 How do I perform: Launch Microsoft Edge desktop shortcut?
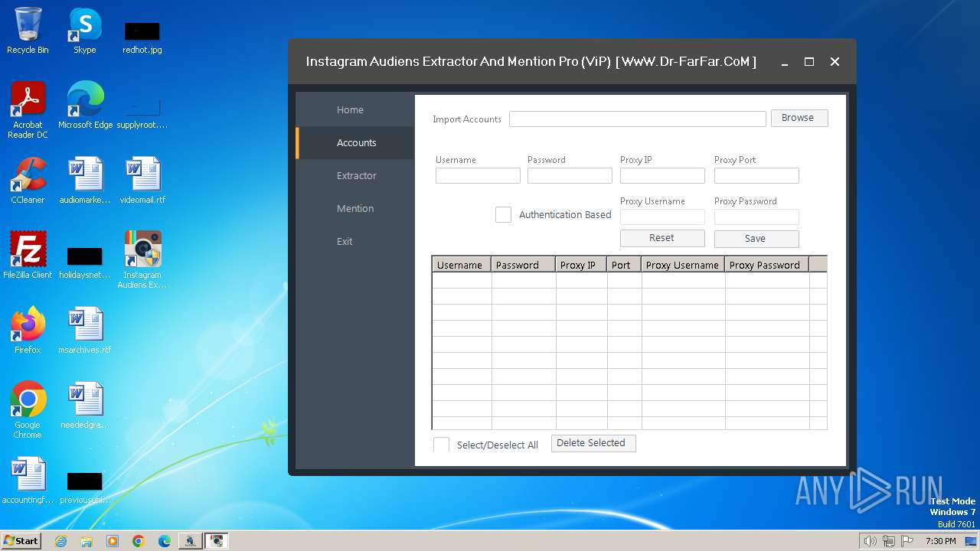pos(85,106)
